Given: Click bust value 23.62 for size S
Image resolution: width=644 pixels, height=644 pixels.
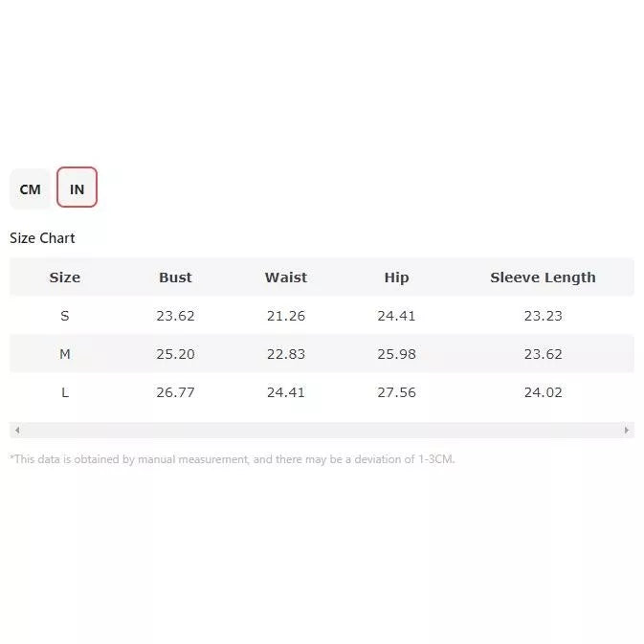Looking at the screenshot, I should click(x=175, y=316).
